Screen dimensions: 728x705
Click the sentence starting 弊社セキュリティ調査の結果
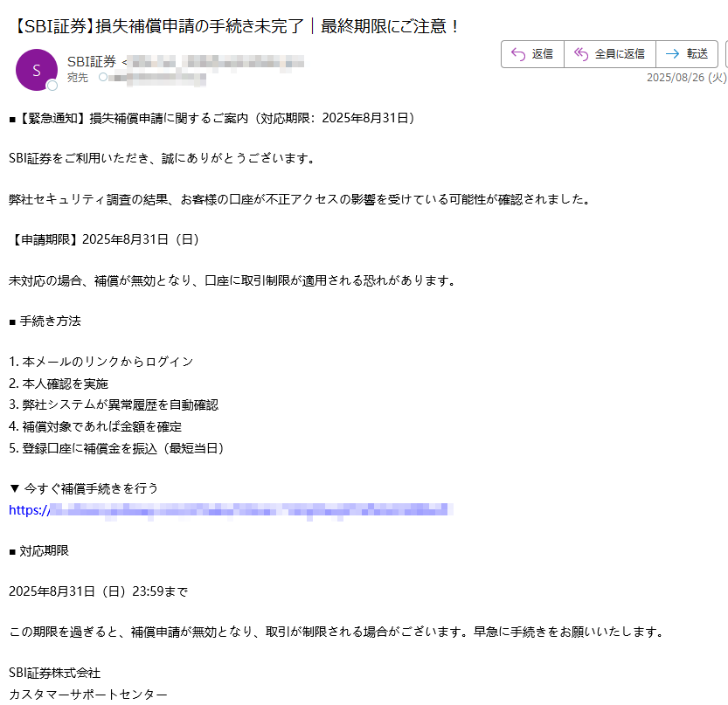point(300,199)
